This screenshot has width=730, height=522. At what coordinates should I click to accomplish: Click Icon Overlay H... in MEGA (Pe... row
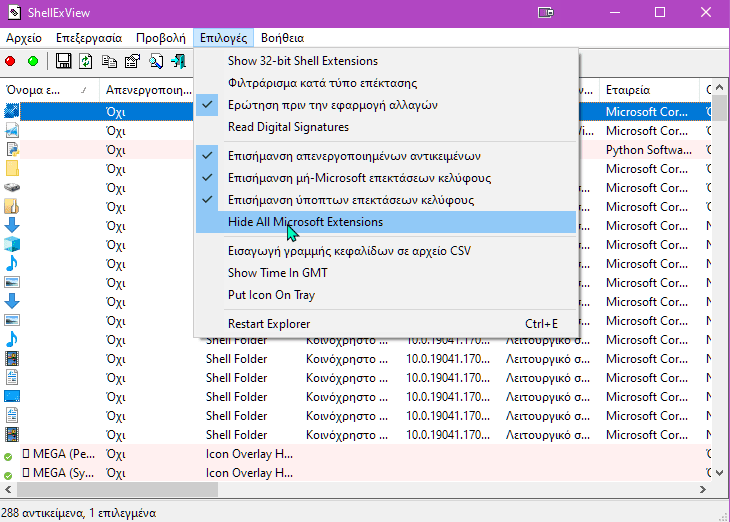click(249, 454)
